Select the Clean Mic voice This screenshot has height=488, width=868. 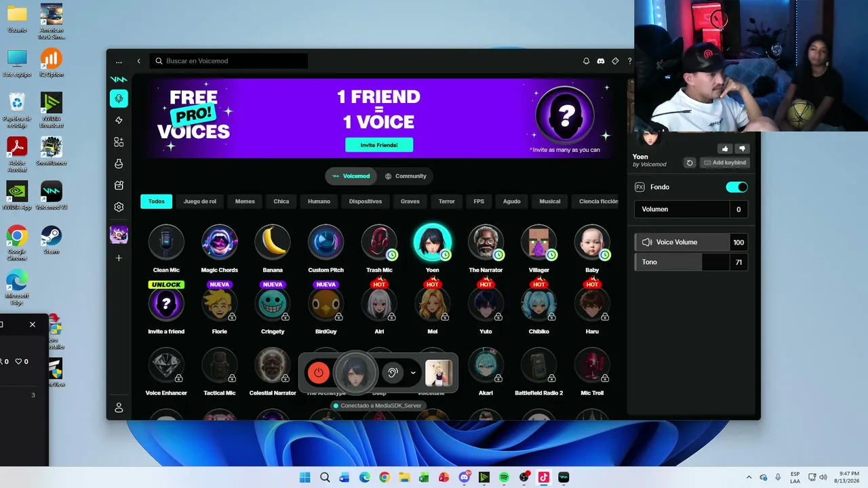click(166, 242)
